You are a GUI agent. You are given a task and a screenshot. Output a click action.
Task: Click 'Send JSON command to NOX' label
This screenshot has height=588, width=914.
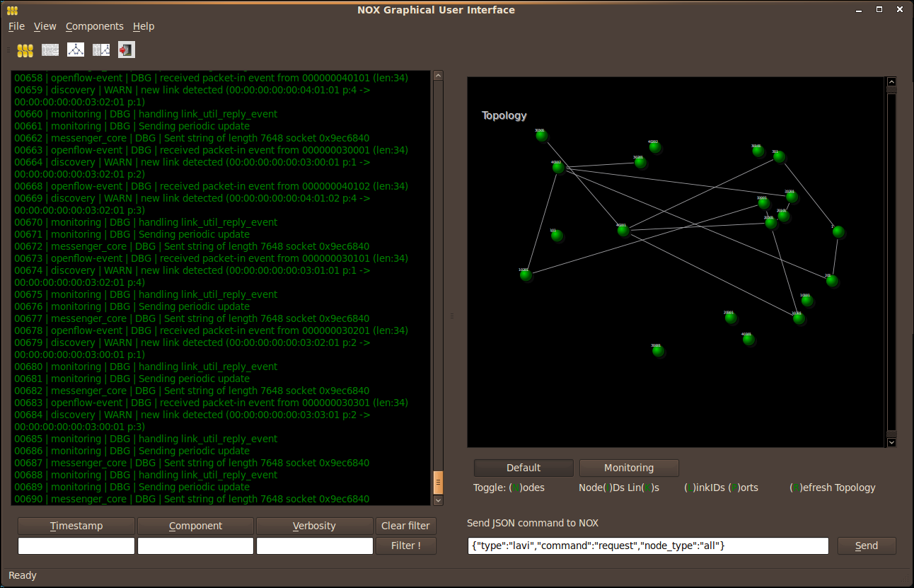(x=533, y=523)
